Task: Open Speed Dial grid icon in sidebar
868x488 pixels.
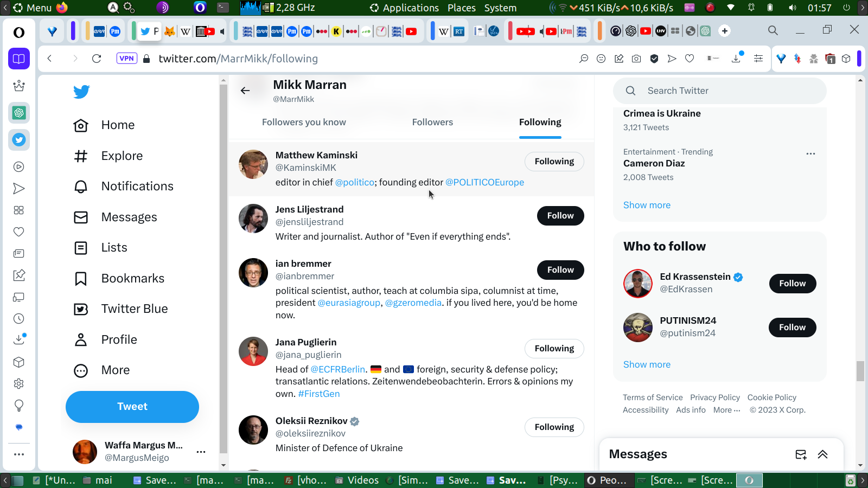Action: [x=19, y=210]
